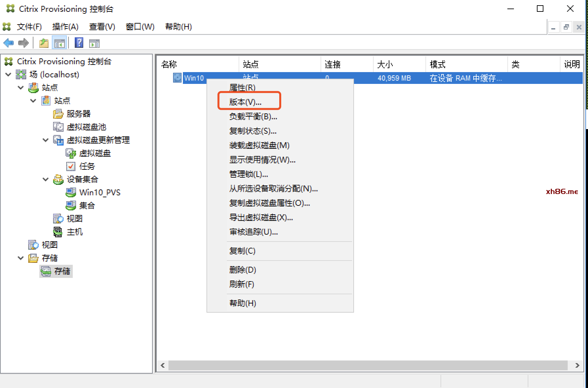Click the blue back arrow toolbar icon
Screen dimensions: 588x388
(x=9, y=43)
